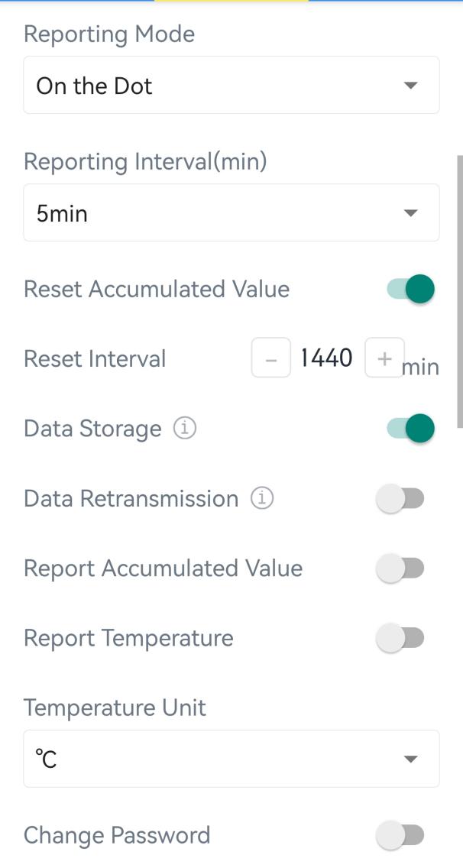Disable Reset Accumulated Value toggle
The height and width of the screenshot is (868, 463).
point(411,290)
